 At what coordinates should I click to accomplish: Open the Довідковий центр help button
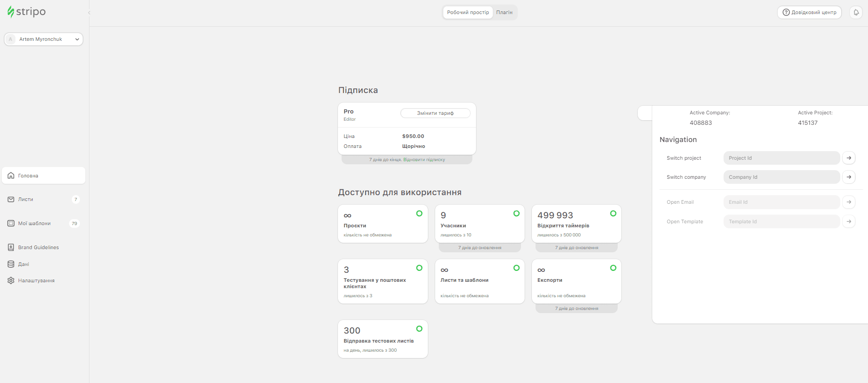(809, 12)
